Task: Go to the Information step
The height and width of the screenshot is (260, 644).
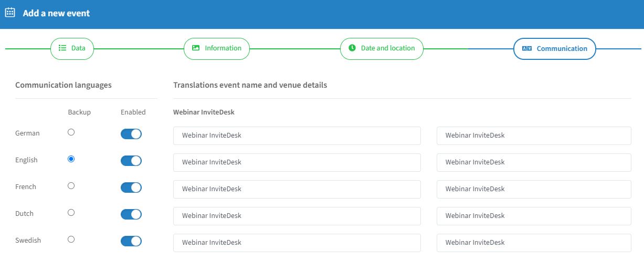Action: tap(217, 48)
